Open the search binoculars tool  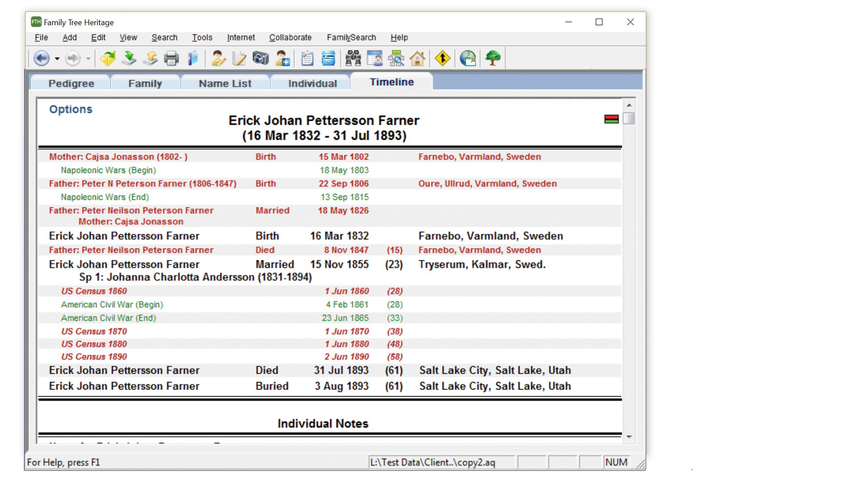click(x=352, y=58)
